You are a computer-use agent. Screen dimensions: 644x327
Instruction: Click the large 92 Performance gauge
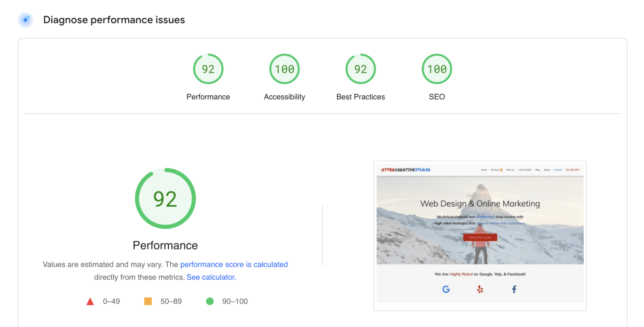pos(165,198)
